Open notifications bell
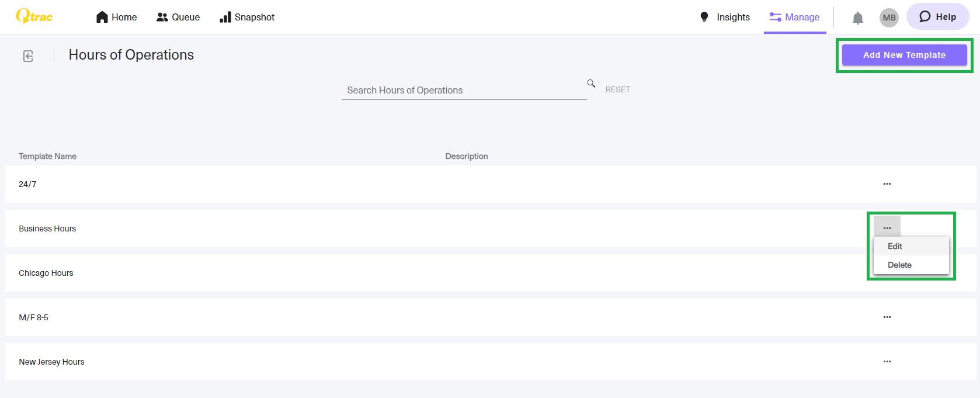The image size is (980, 398). tap(857, 18)
